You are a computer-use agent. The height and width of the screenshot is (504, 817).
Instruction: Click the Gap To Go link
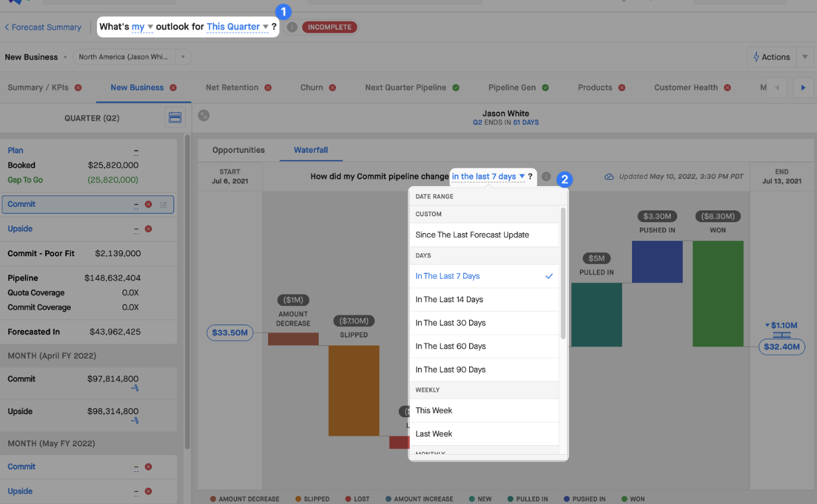26,180
